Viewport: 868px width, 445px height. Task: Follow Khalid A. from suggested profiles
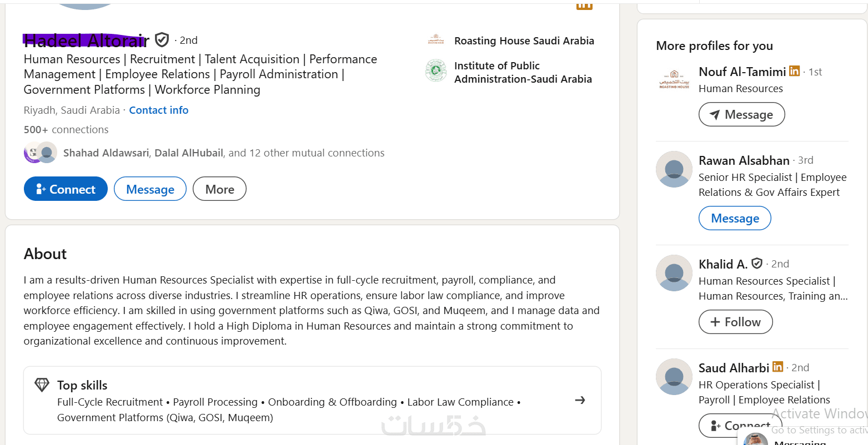coord(735,322)
